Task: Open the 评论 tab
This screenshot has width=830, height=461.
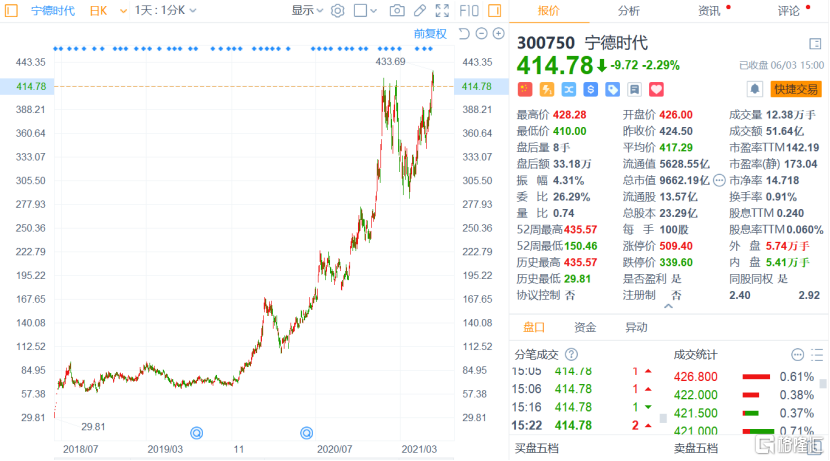Action: point(789,11)
